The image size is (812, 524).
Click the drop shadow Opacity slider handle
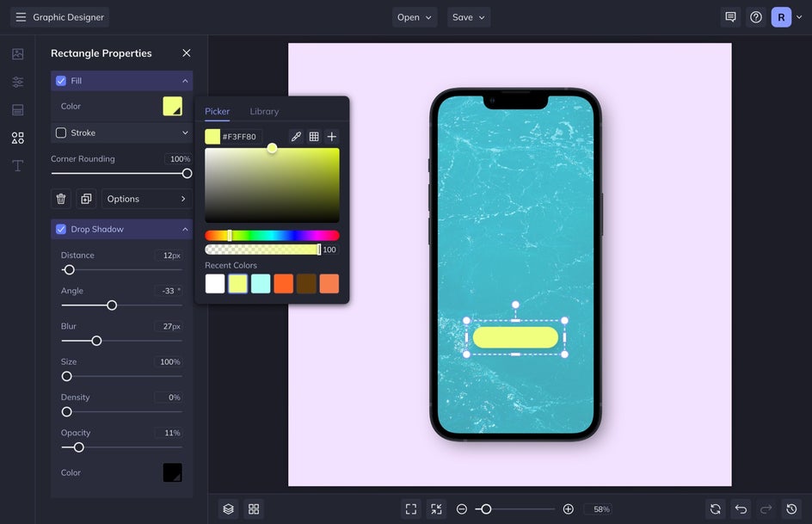79,447
